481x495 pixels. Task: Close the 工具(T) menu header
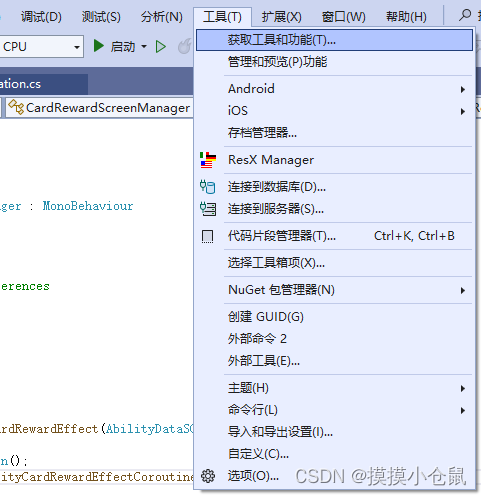[222, 16]
